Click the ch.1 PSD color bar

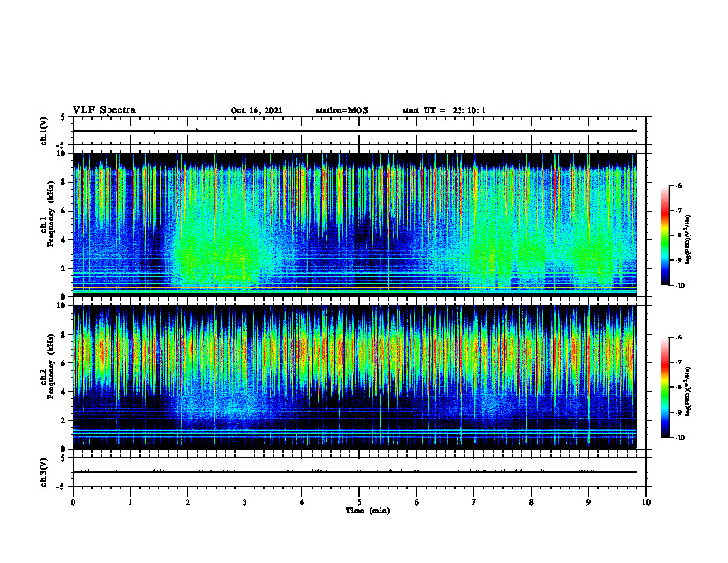pyautogui.click(x=665, y=236)
